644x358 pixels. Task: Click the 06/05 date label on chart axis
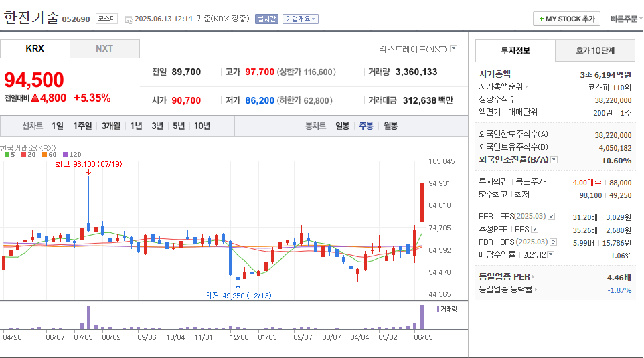point(423,337)
